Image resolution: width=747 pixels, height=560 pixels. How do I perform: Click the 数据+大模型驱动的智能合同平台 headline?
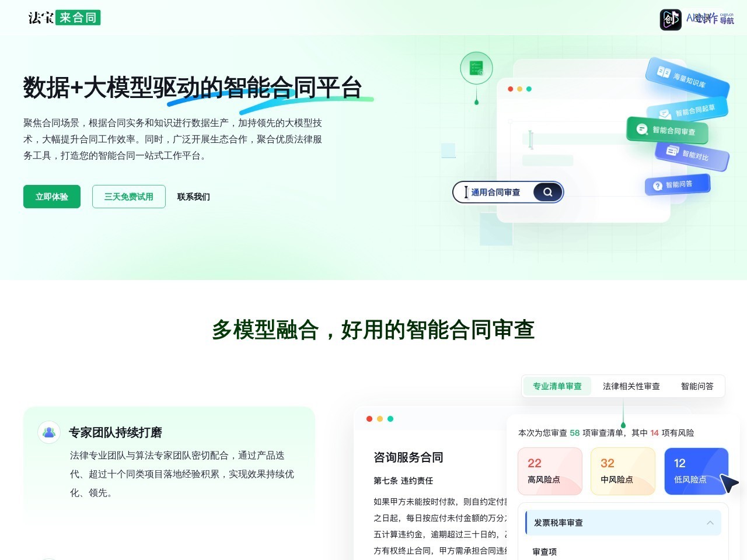193,87
